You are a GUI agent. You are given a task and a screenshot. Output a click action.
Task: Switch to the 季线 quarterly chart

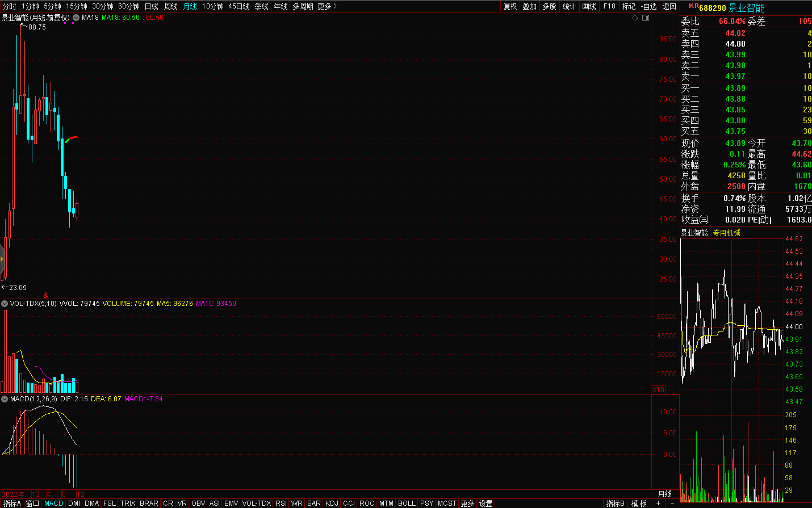point(262,6)
